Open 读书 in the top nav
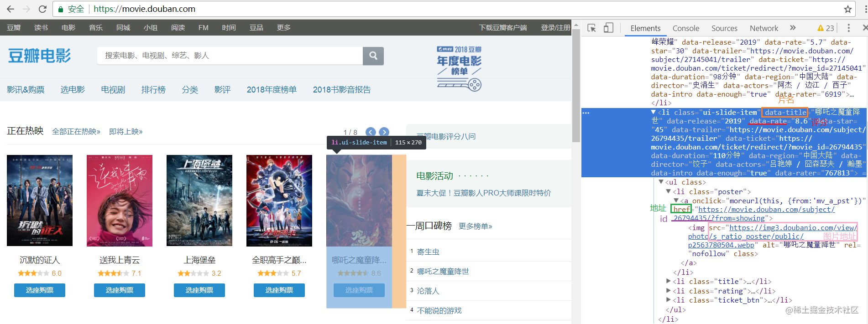Screen dimensions: 868x324 coord(41,28)
